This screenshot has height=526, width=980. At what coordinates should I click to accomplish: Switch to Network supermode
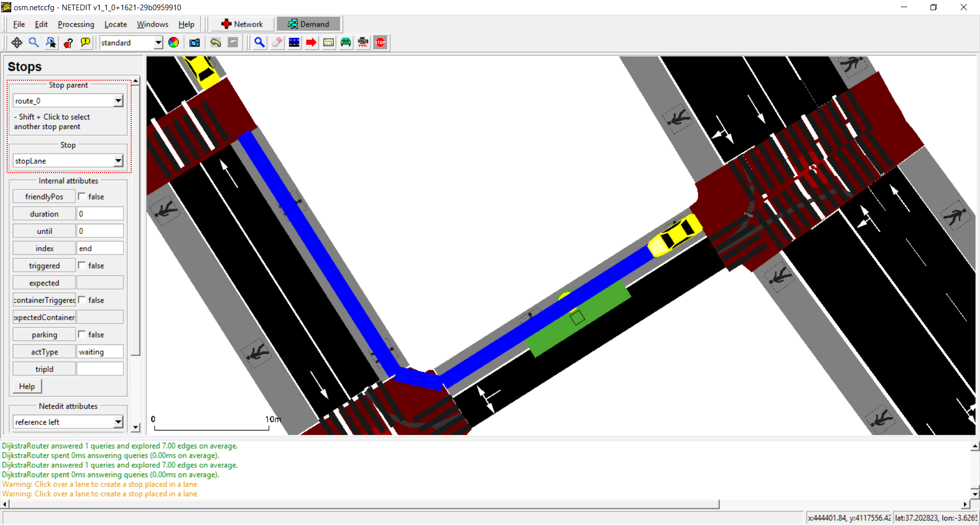coord(242,25)
